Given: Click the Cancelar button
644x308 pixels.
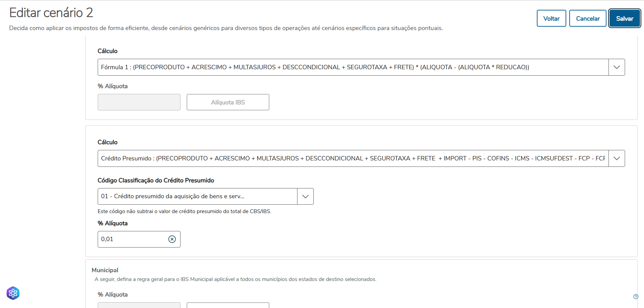Looking at the screenshot, I should pyautogui.click(x=588, y=18).
